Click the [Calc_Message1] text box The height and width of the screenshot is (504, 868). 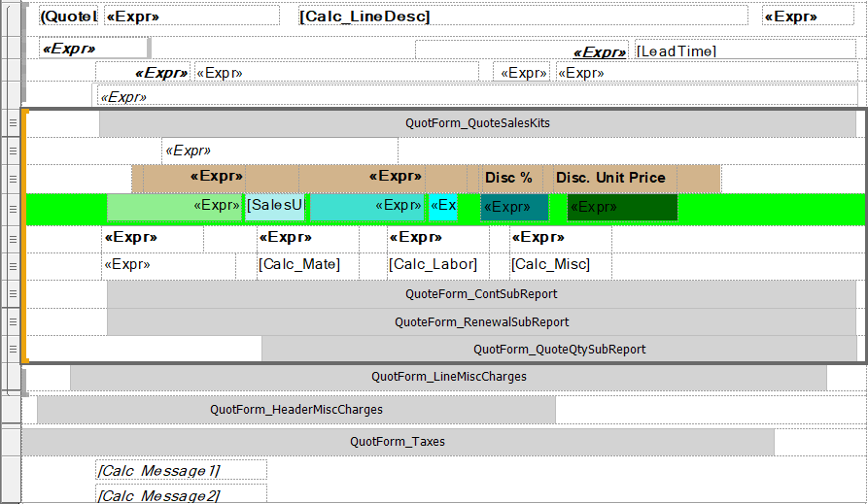(x=181, y=470)
